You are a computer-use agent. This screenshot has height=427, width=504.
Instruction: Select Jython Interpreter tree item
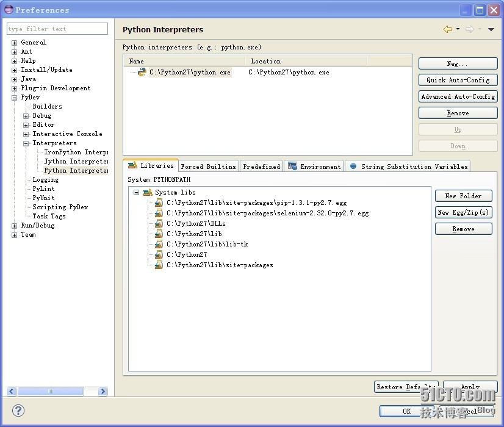point(76,161)
